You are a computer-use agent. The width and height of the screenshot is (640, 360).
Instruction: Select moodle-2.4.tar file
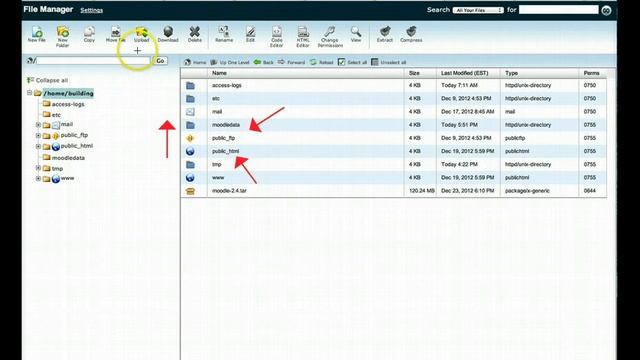[393, 191]
